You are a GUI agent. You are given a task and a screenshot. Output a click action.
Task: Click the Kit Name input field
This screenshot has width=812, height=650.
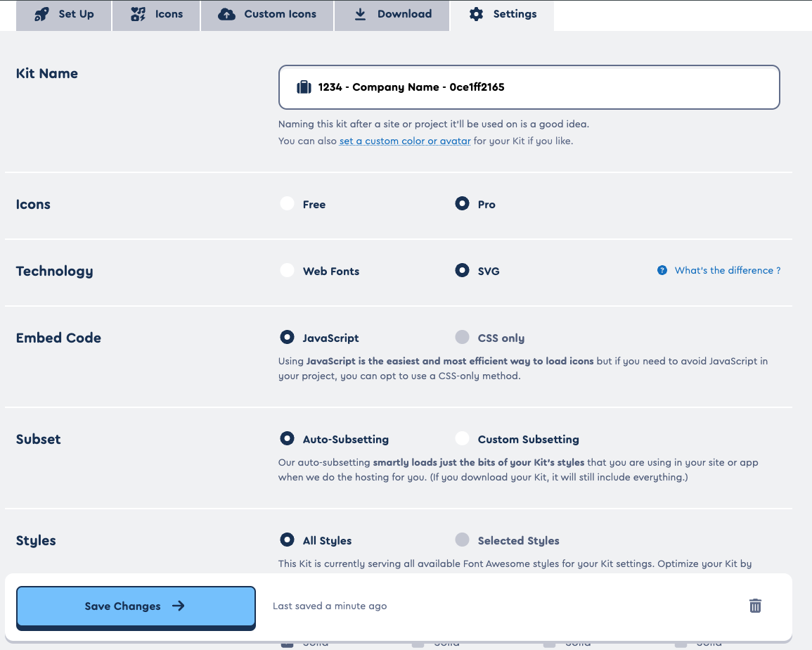pos(529,87)
